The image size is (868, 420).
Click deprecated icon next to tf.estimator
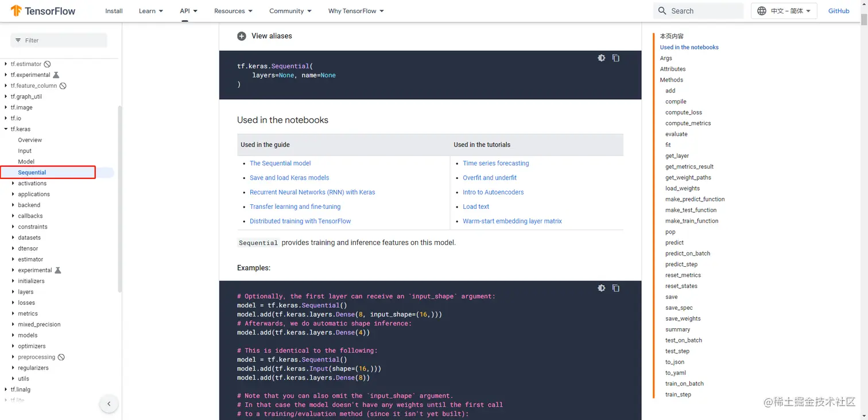pyautogui.click(x=48, y=64)
